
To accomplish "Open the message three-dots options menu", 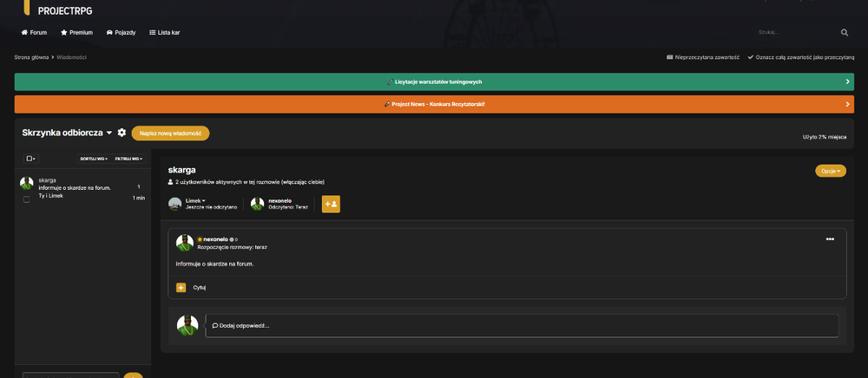I will click(x=830, y=239).
